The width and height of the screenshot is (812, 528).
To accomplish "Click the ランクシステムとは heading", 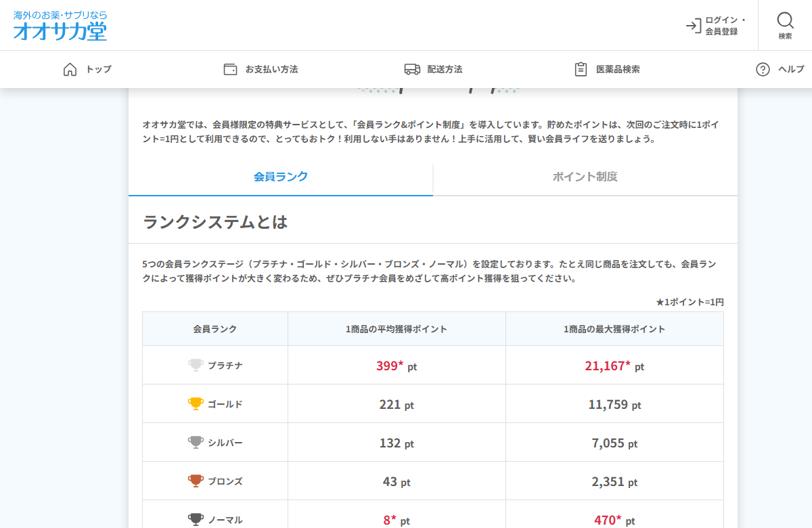I will coord(215,222).
